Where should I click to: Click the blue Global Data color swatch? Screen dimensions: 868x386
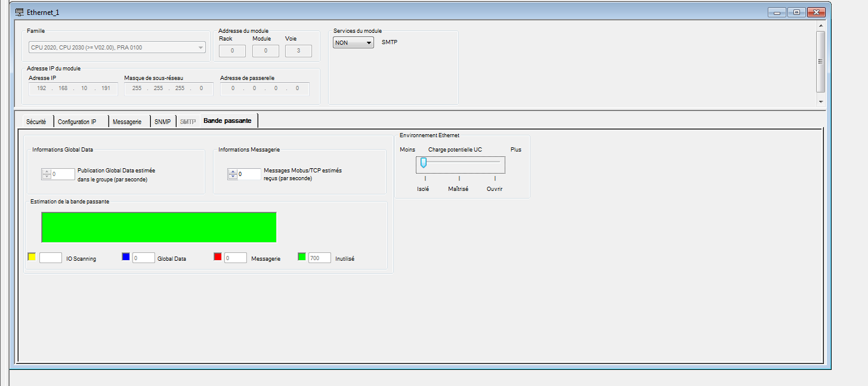126,257
